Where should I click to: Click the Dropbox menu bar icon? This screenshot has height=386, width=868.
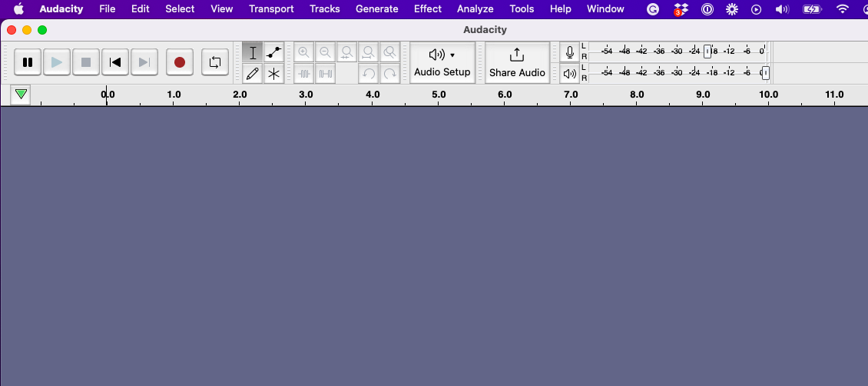pyautogui.click(x=681, y=9)
